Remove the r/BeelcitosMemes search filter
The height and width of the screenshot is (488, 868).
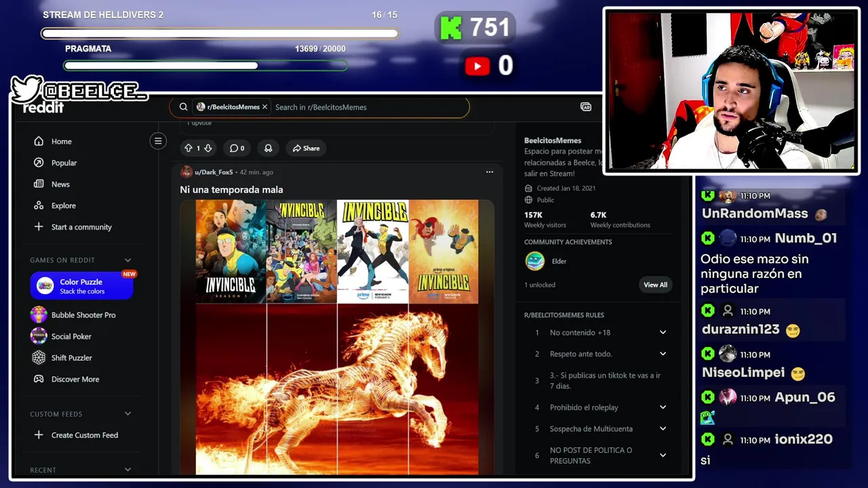pyautogui.click(x=265, y=107)
